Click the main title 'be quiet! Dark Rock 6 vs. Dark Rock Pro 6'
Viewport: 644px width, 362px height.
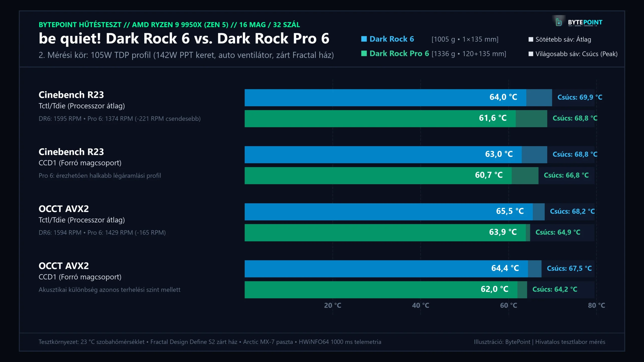pos(184,38)
